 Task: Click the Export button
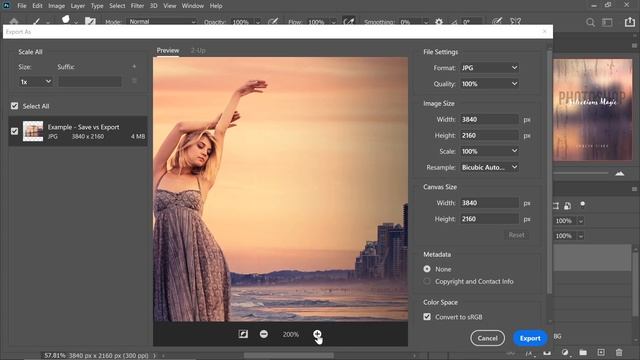(x=530, y=338)
